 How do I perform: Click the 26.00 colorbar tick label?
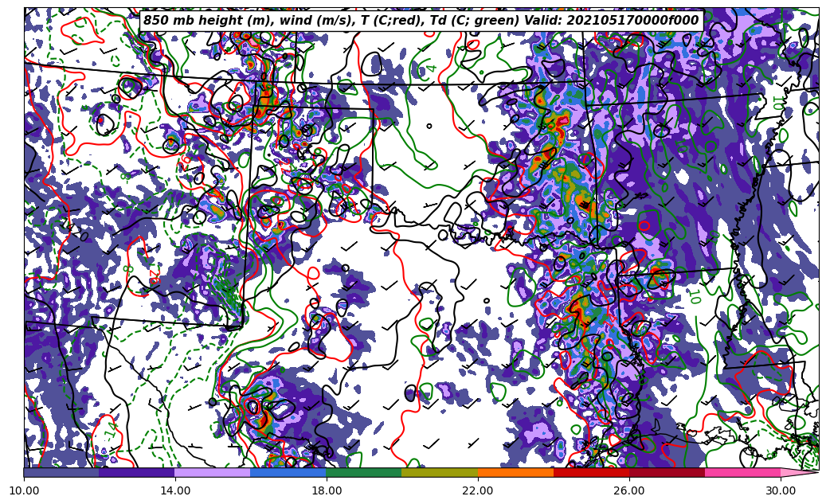coord(629,490)
